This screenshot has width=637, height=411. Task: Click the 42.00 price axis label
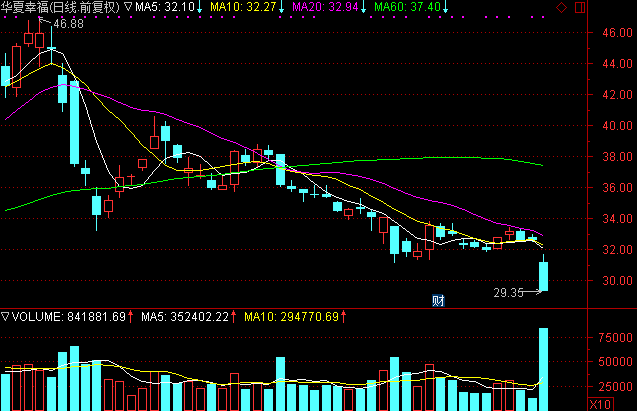point(618,95)
